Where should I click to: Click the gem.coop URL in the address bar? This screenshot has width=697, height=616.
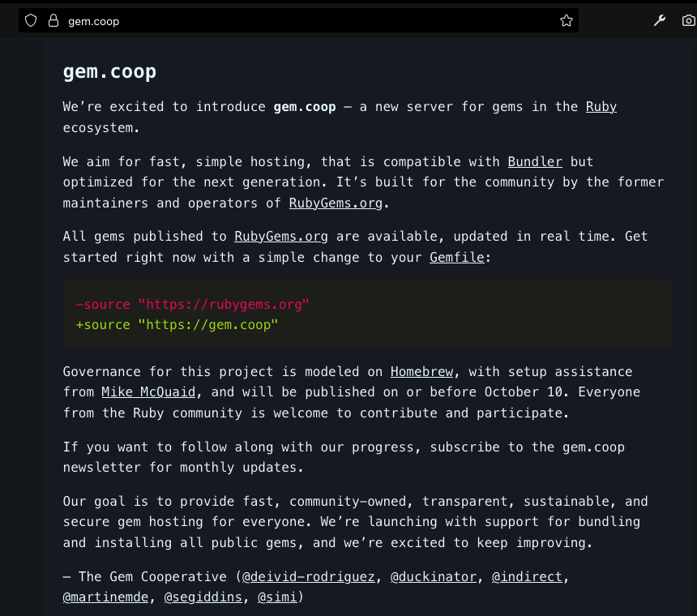click(x=94, y=21)
